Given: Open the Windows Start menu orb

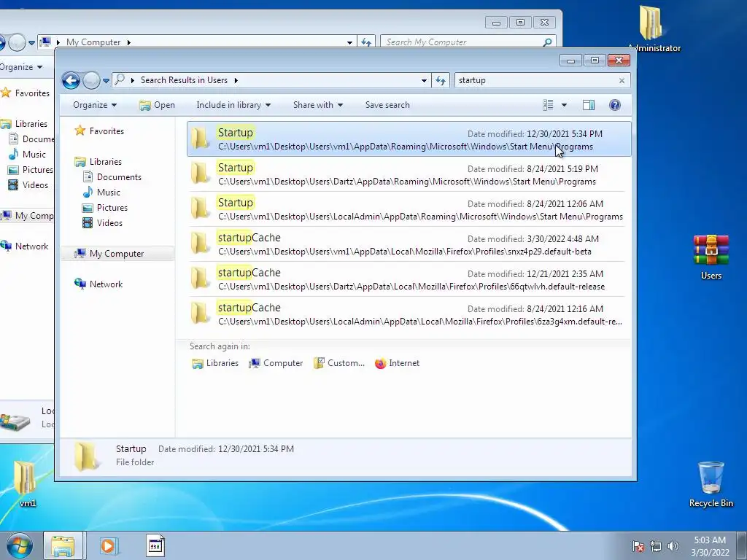Looking at the screenshot, I should click(x=19, y=545).
